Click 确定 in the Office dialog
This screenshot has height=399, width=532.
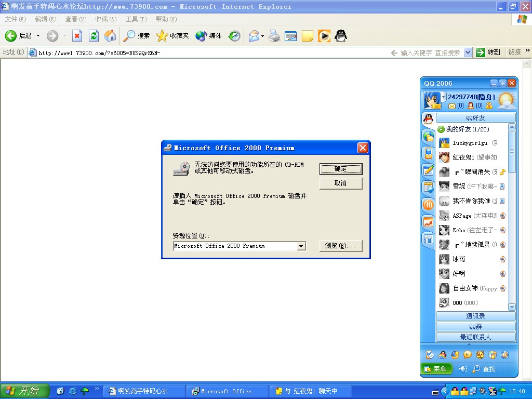341,169
